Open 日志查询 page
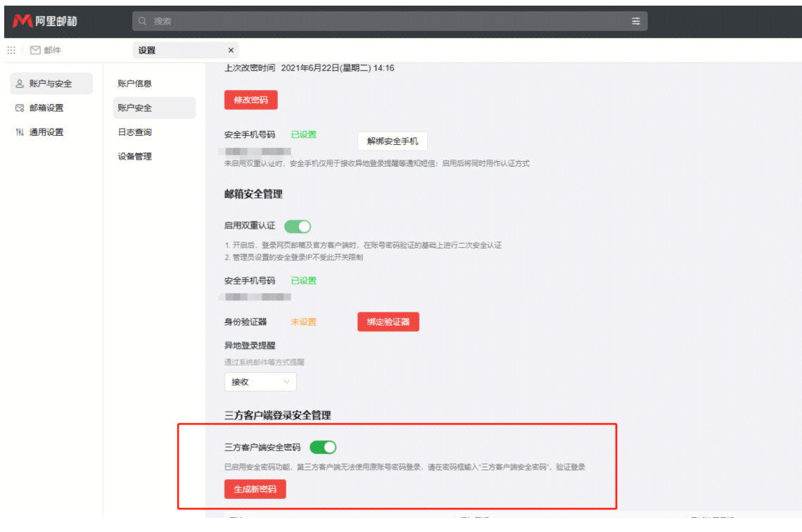 155,132
